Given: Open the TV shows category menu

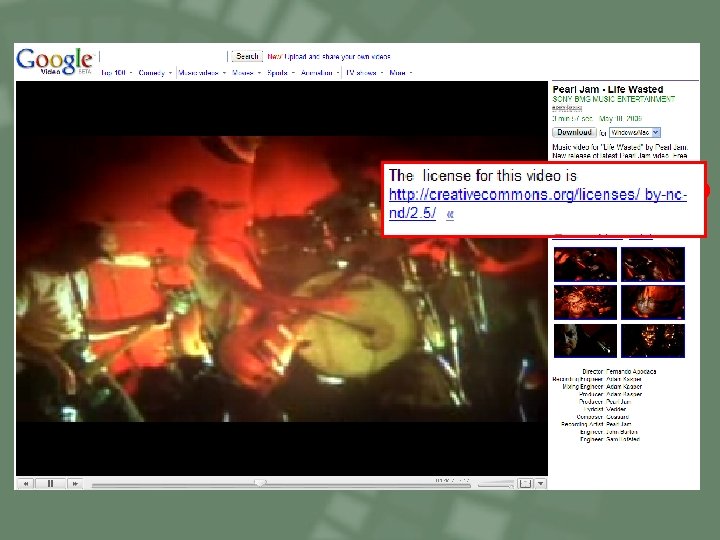Looking at the screenshot, I should (x=365, y=73).
